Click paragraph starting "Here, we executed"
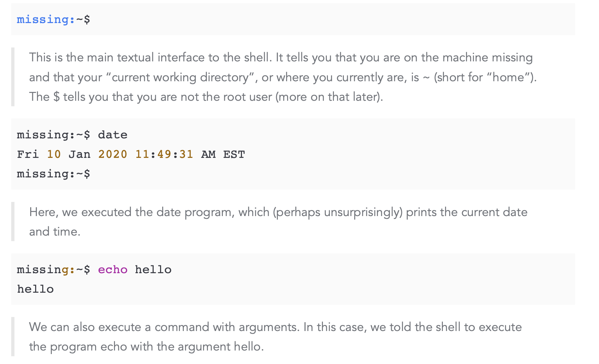599x364 pixels. (278, 222)
